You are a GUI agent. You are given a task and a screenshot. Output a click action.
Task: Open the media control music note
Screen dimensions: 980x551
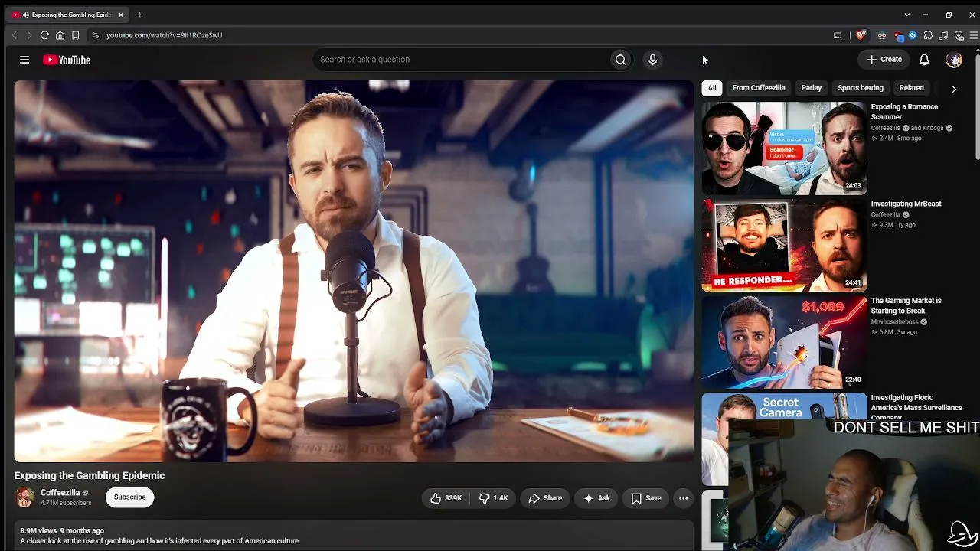click(x=943, y=35)
